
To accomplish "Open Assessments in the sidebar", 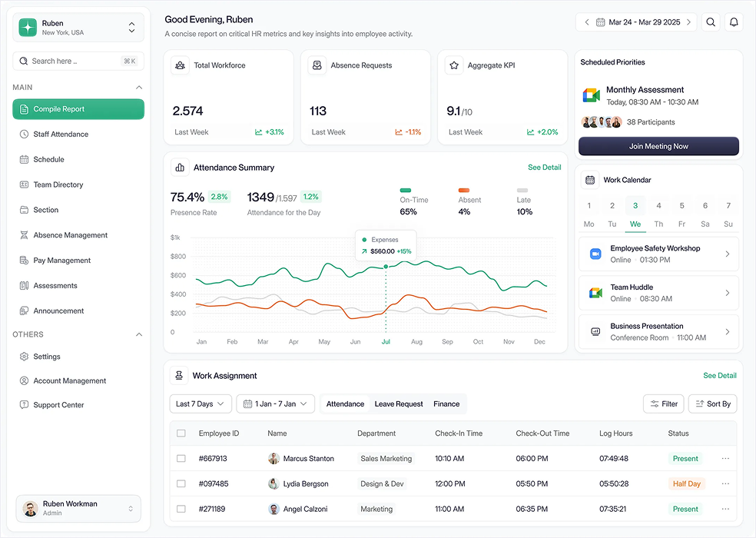I will pyautogui.click(x=78, y=286).
